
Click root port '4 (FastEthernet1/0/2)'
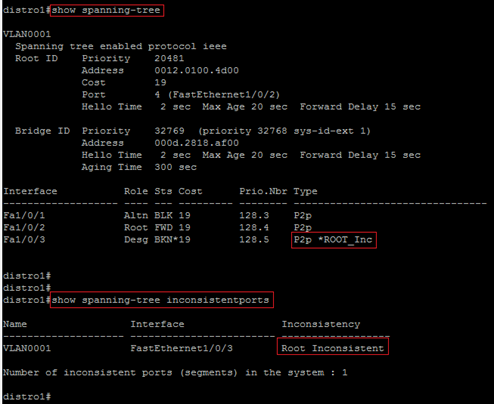tap(217, 95)
